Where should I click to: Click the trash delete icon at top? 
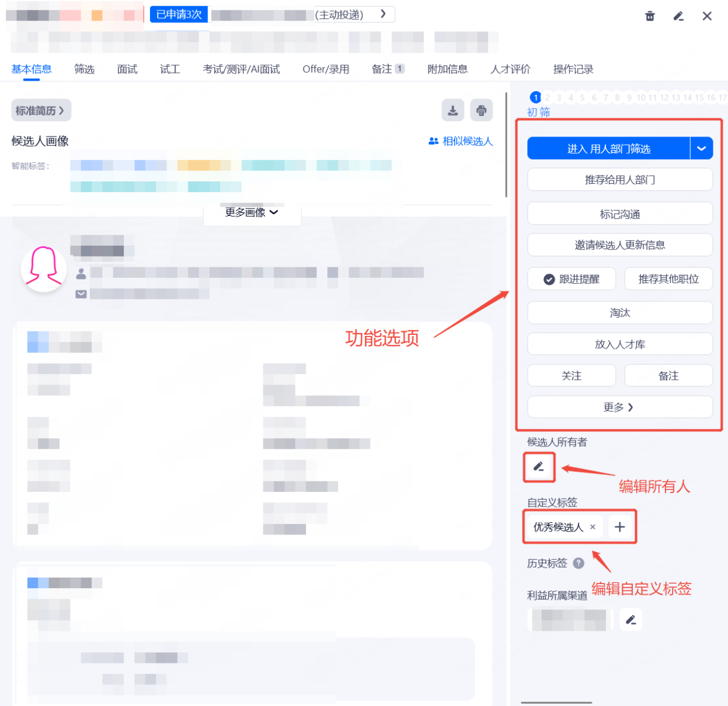tap(650, 16)
